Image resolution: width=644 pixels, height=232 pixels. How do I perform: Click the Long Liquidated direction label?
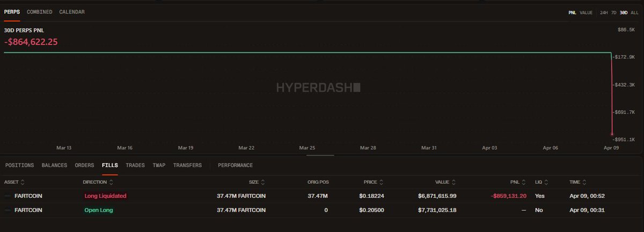(x=105, y=196)
